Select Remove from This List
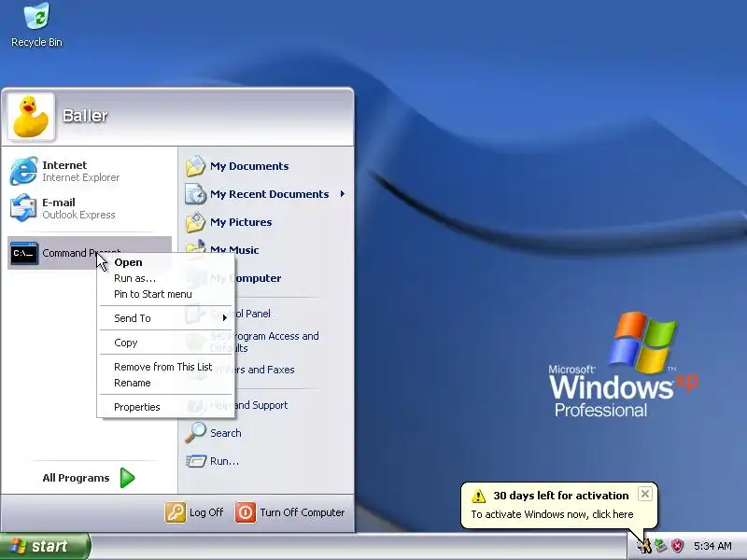The width and height of the screenshot is (747, 560). (x=165, y=367)
